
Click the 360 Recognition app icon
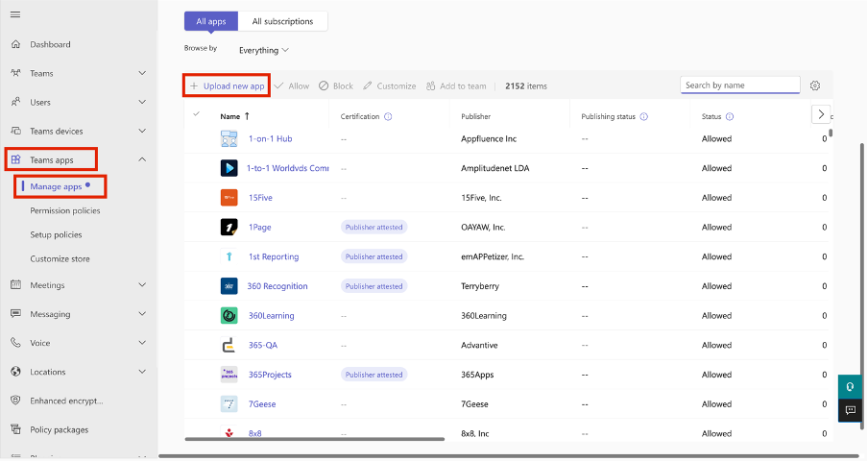[229, 286]
